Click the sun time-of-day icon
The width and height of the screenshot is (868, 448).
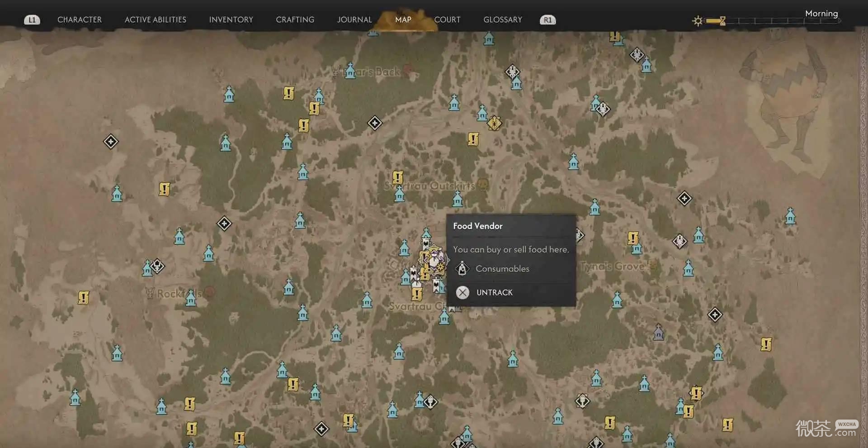tap(698, 21)
